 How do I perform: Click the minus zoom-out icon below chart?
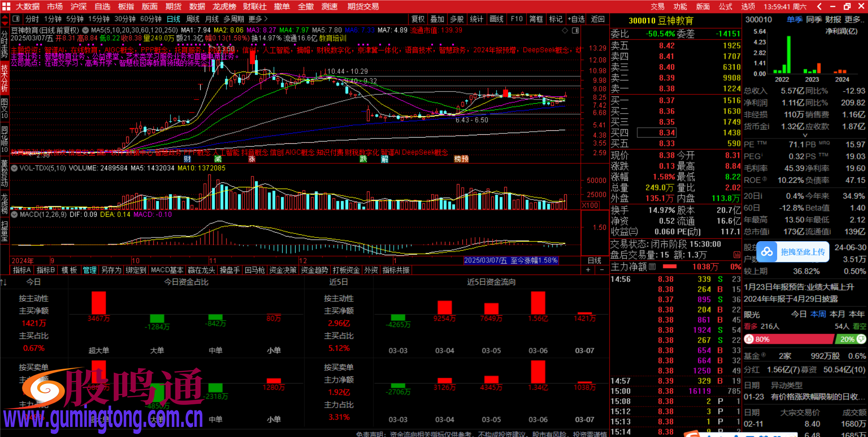click(x=602, y=270)
